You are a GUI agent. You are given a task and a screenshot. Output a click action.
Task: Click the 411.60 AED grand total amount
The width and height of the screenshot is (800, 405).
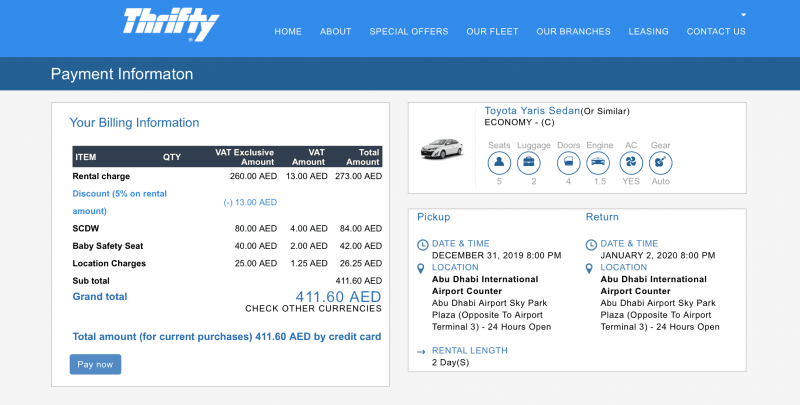point(338,296)
